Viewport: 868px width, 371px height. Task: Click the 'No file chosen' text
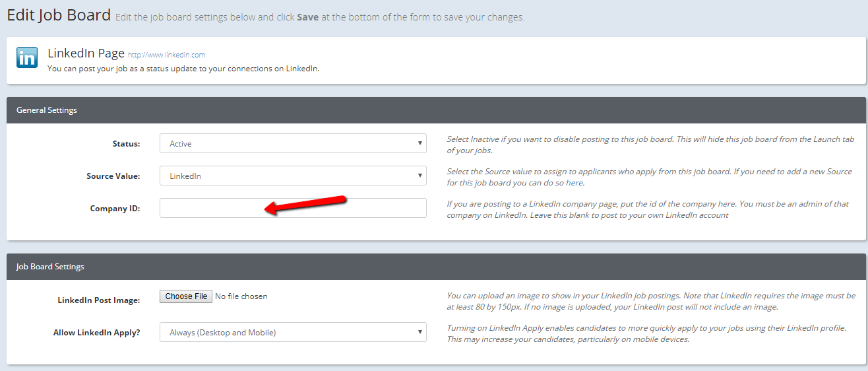pyautogui.click(x=241, y=296)
